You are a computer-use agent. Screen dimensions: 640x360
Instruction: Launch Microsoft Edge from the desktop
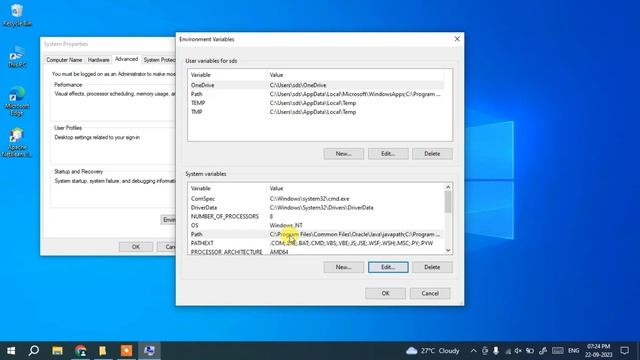(x=17, y=102)
